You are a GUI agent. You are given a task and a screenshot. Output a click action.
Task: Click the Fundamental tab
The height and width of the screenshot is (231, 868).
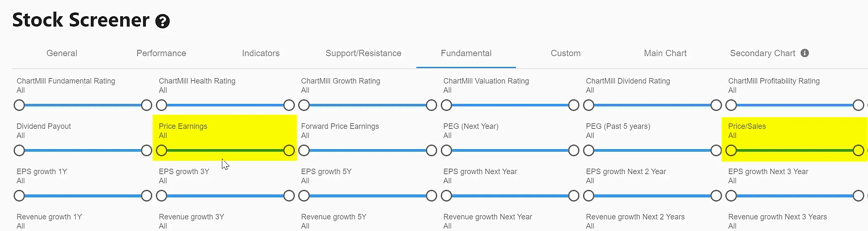coord(466,53)
